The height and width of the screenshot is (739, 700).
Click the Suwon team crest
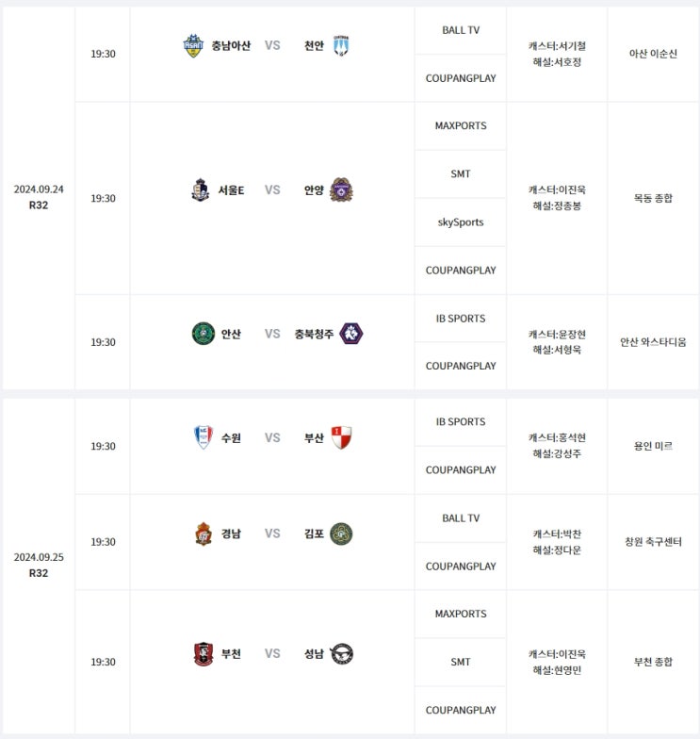coord(203,437)
